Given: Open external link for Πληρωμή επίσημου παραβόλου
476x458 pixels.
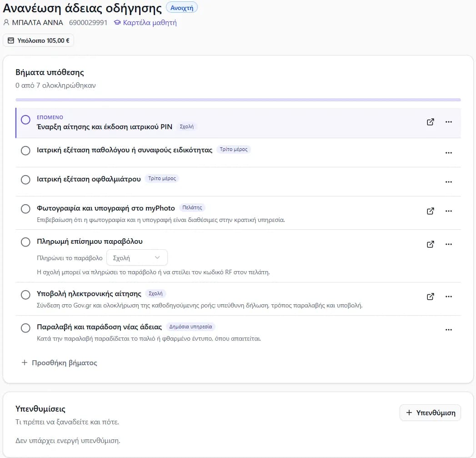Looking at the screenshot, I should pyautogui.click(x=430, y=244).
